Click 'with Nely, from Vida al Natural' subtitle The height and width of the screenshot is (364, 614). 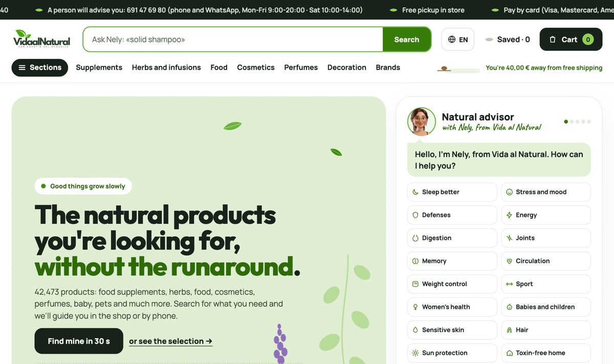pos(492,127)
